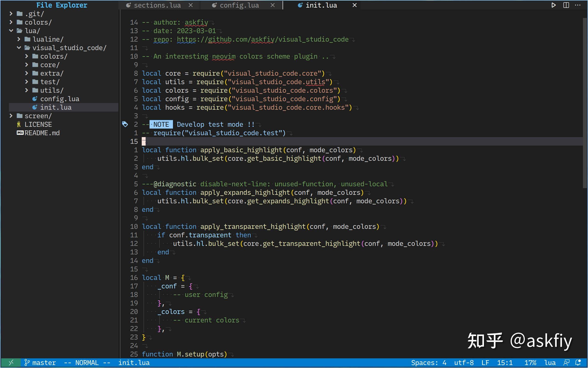
Task: Click the .git folder icon
Action: tap(20, 14)
